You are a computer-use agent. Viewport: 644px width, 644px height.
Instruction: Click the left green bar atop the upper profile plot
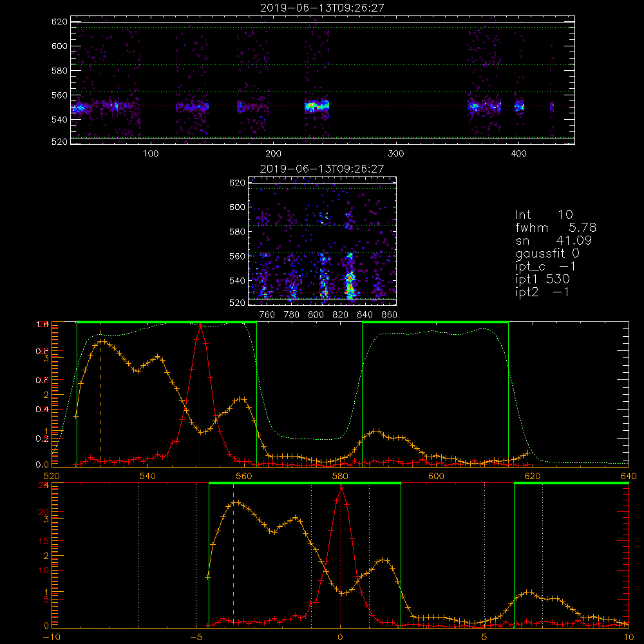167,323
